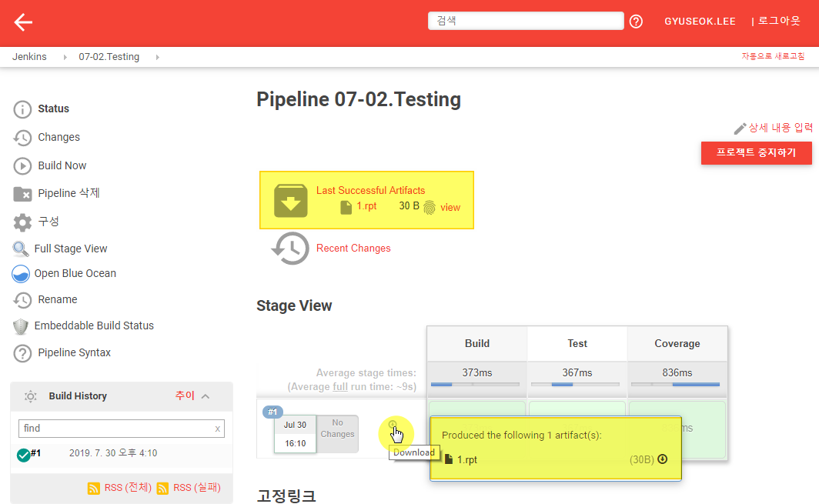Click download icon beside 1.rpt in popup
The width and height of the screenshot is (819, 504).
point(662,459)
